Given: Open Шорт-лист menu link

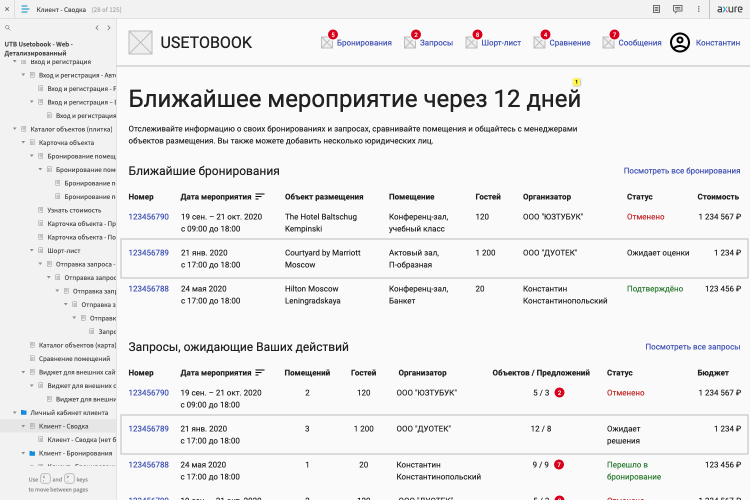Looking at the screenshot, I should 501,43.
